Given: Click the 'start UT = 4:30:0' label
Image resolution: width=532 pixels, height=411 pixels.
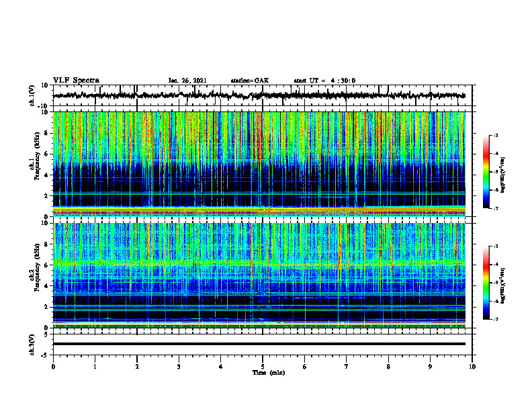Looking at the screenshot, I should tap(324, 81).
